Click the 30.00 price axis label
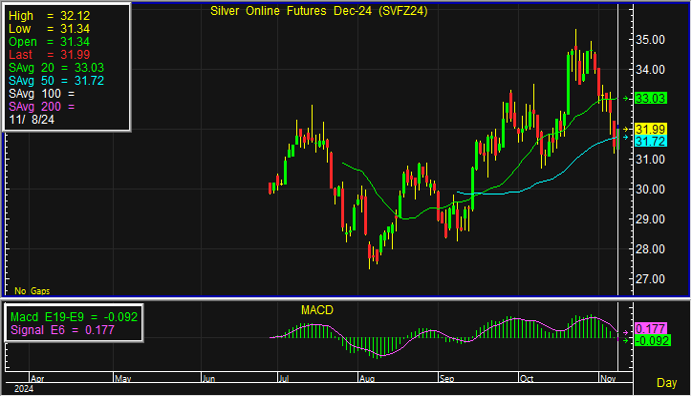Screen dimensions: 692x397 point(650,189)
